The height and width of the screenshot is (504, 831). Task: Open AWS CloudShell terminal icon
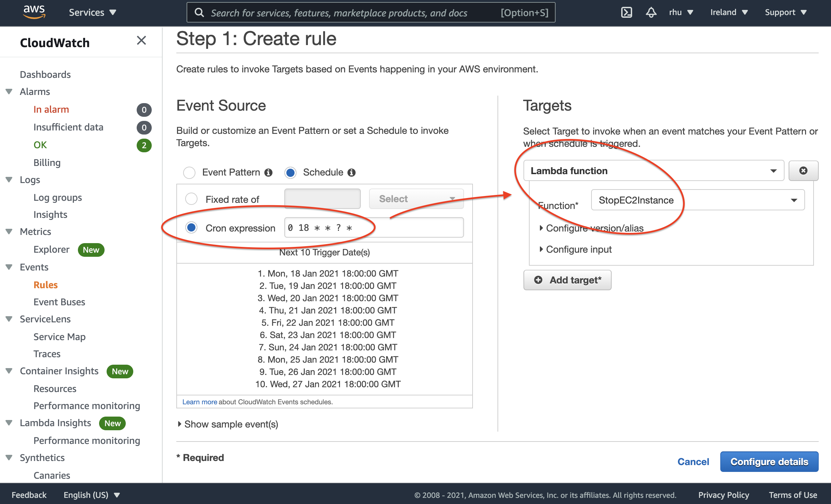click(x=626, y=12)
